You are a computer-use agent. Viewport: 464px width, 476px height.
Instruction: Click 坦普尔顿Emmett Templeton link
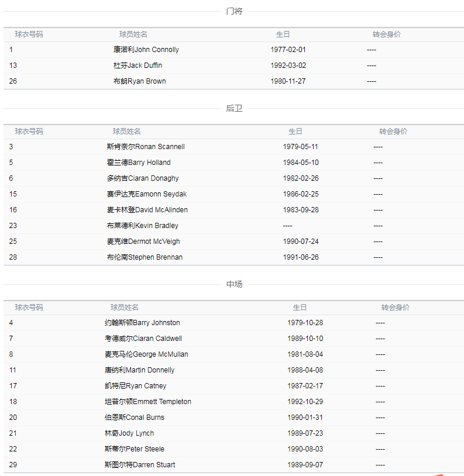point(148,402)
